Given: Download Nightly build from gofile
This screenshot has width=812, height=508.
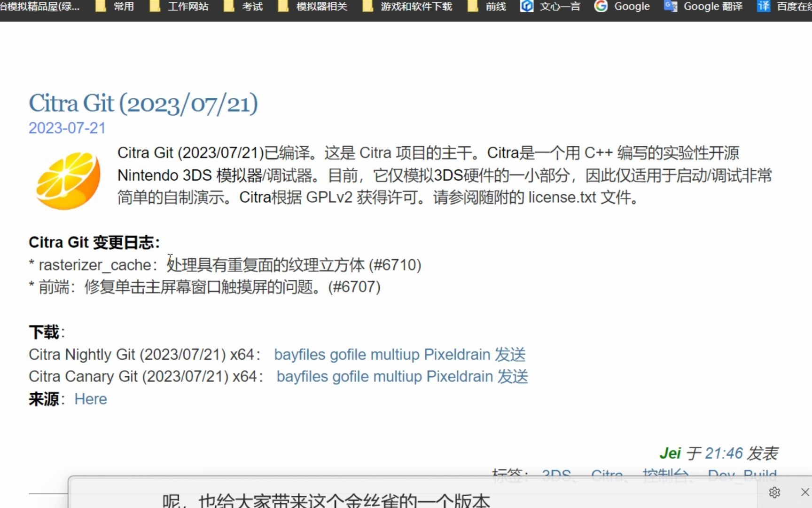Looking at the screenshot, I should [x=348, y=355].
